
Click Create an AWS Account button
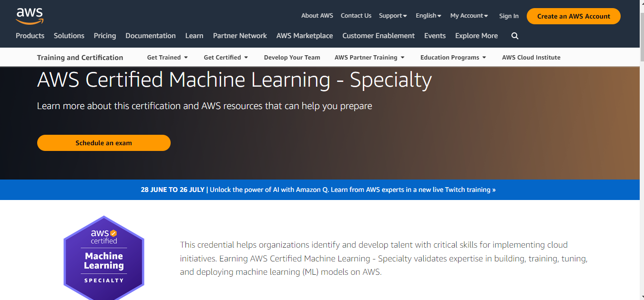573,16
